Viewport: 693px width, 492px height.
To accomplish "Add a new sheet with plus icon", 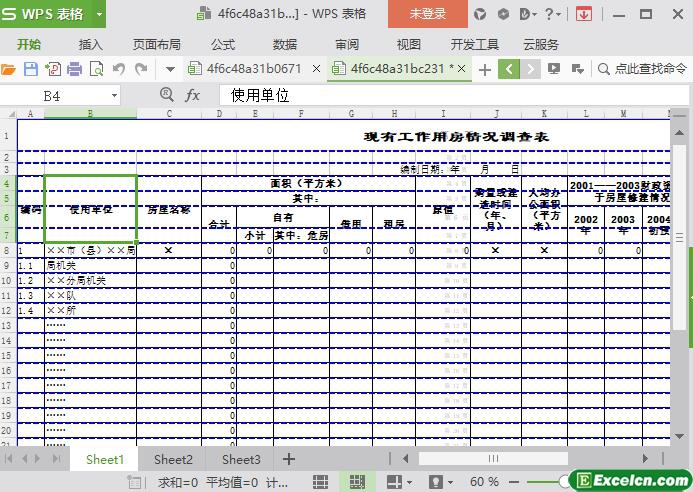I will [x=289, y=459].
